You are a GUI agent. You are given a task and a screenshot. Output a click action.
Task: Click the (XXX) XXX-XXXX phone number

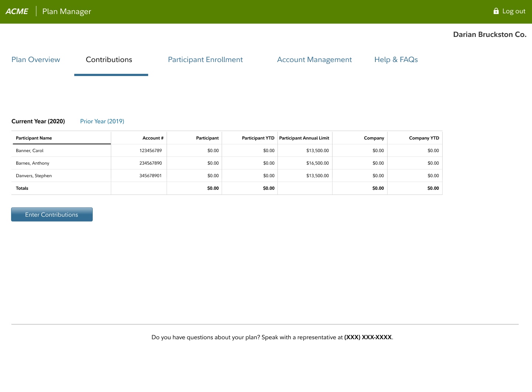[368, 337]
